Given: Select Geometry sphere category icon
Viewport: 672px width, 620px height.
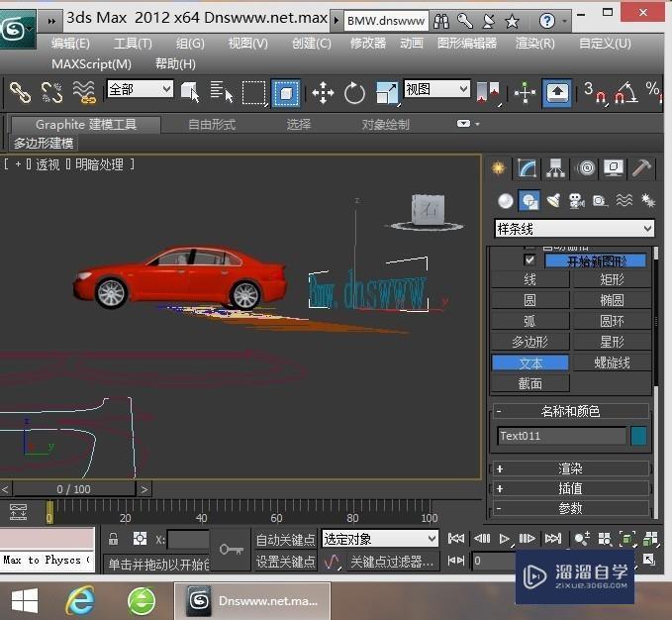Looking at the screenshot, I should click(x=506, y=201).
